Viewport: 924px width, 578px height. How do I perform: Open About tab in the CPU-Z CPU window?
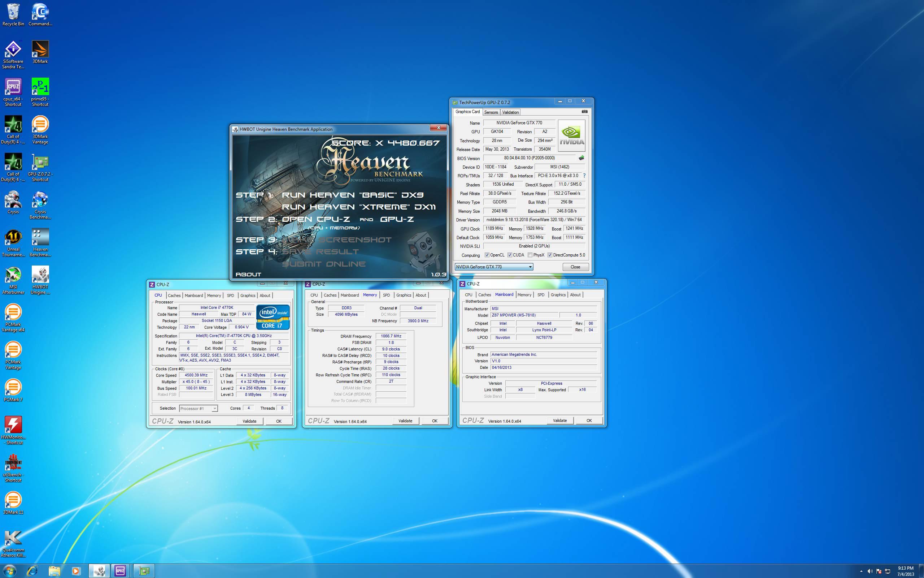[x=265, y=296]
